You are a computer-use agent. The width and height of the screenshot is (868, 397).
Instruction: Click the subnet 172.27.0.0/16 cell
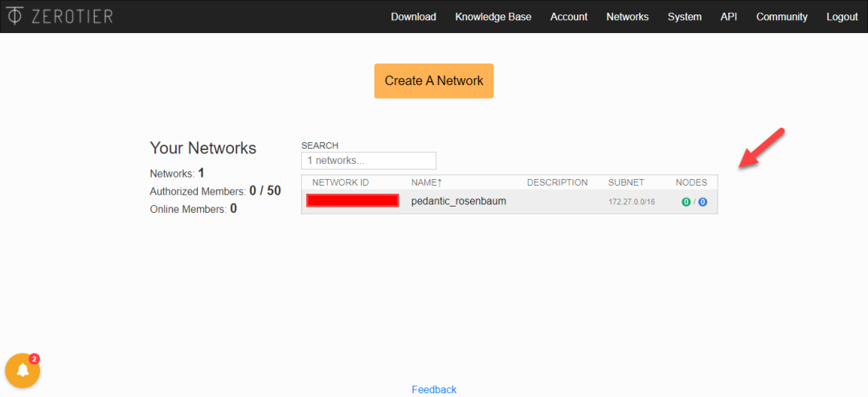pos(632,202)
